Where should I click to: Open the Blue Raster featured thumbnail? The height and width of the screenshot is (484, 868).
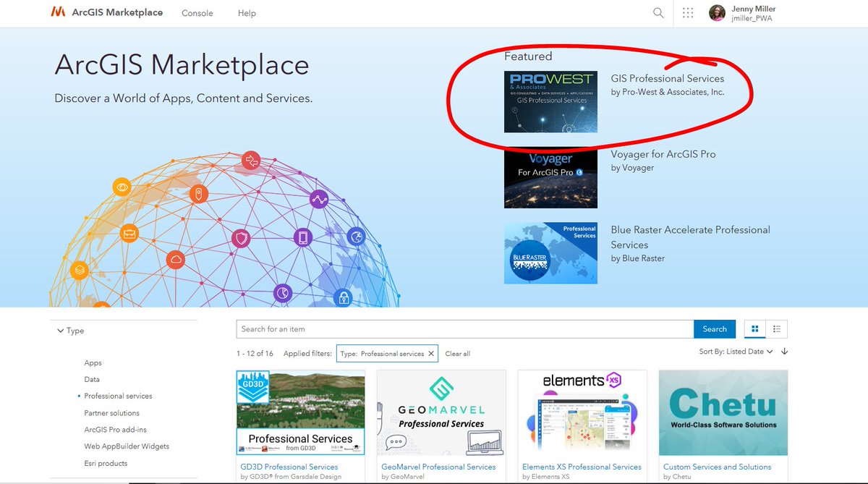point(550,253)
